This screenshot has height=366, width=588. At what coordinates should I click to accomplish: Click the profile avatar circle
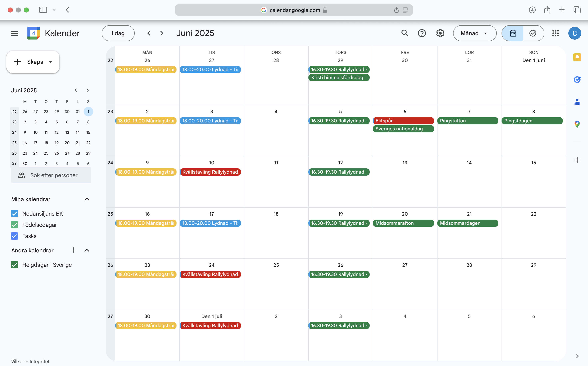pyautogui.click(x=575, y=33)
